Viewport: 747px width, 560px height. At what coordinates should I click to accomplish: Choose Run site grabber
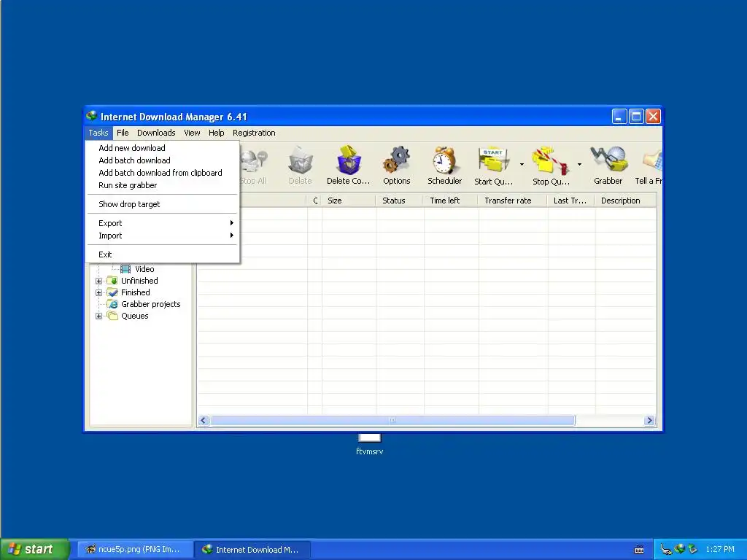[x=162, y=184]
